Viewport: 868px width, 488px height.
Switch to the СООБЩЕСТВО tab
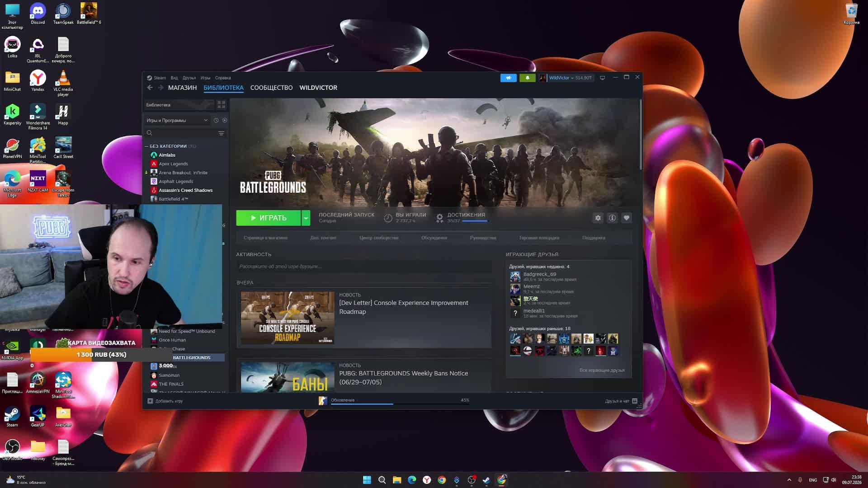271,88
